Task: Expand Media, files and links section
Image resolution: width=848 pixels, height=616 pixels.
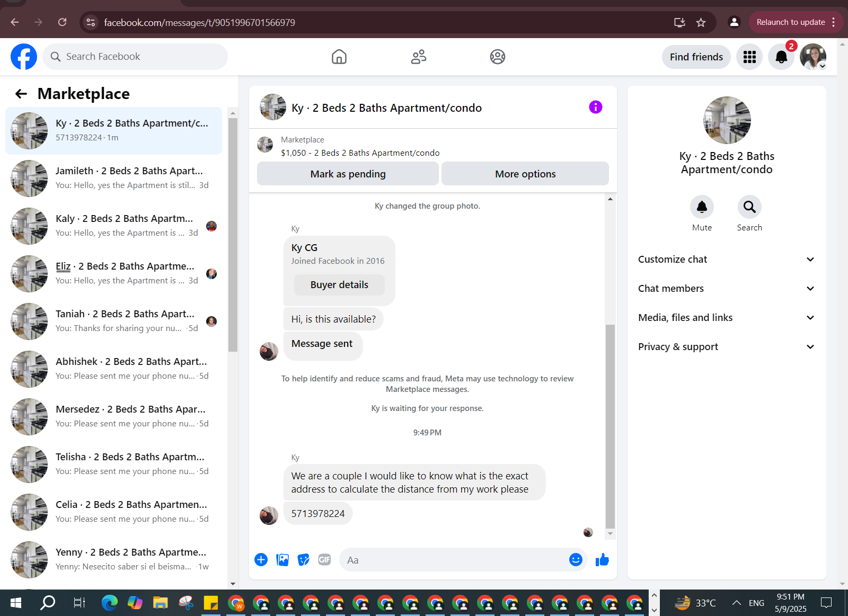Action: 727,318
